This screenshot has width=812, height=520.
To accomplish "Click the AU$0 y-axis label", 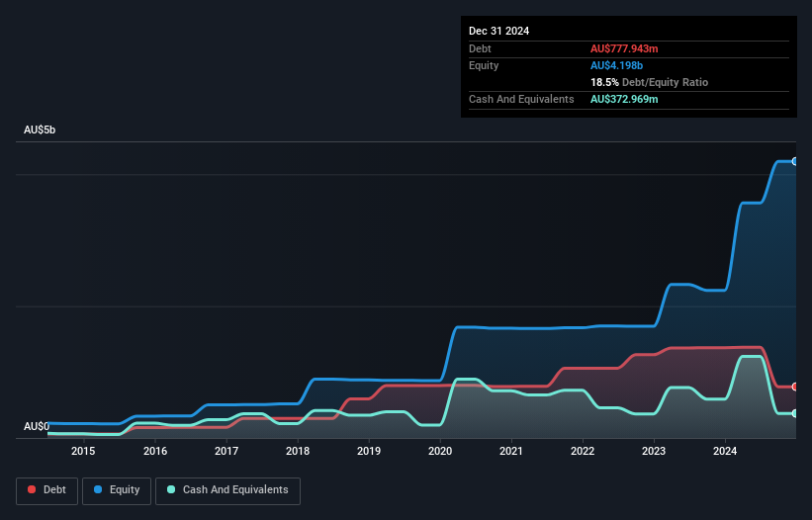I will tap(37, 426).
